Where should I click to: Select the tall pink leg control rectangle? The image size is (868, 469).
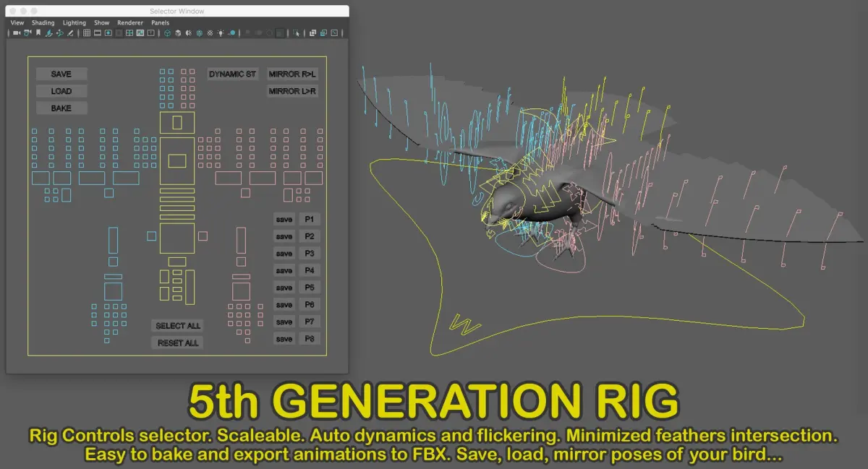point(240,241)
